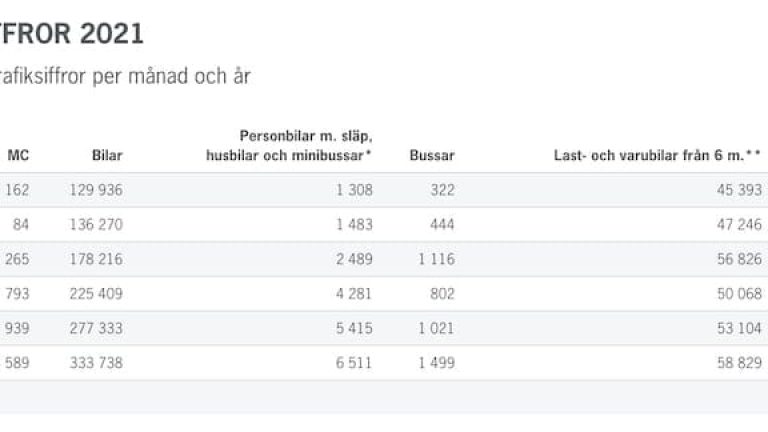This screenshot has width=768, height=432.
Task: Select the Last- och varubilar value 45 393
Action: click(739, 190)
